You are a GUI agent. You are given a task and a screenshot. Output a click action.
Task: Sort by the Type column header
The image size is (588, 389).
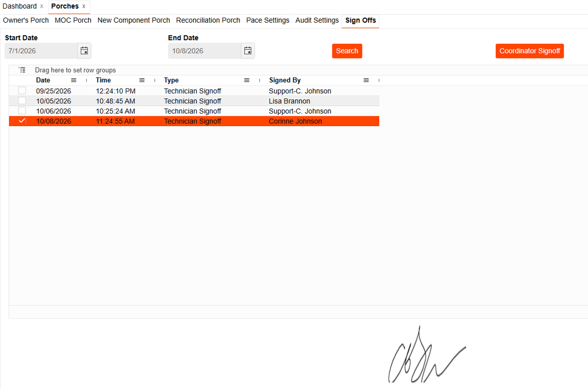171,80
